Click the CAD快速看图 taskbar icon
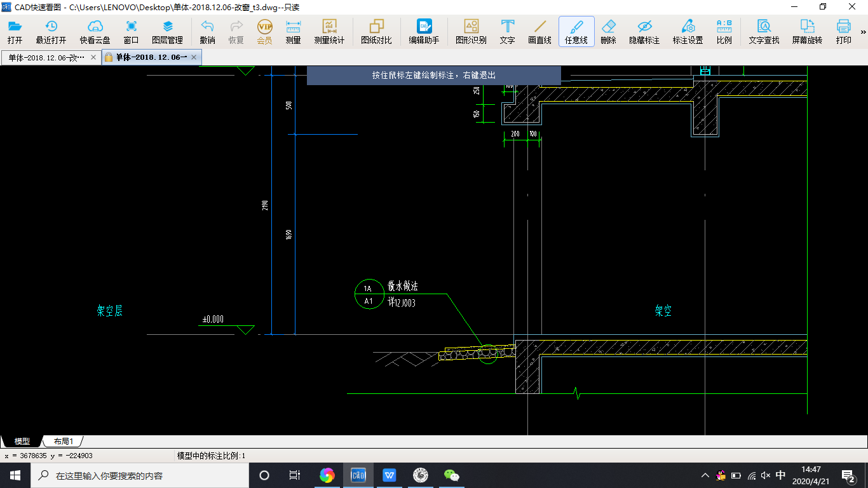The image size is (868, 488). tap(358, 475)
